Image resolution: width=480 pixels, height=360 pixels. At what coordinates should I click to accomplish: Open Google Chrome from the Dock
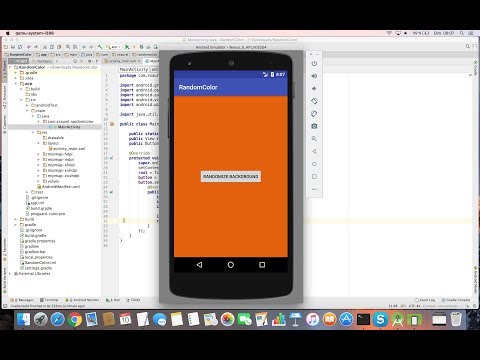tap(75, 320)
